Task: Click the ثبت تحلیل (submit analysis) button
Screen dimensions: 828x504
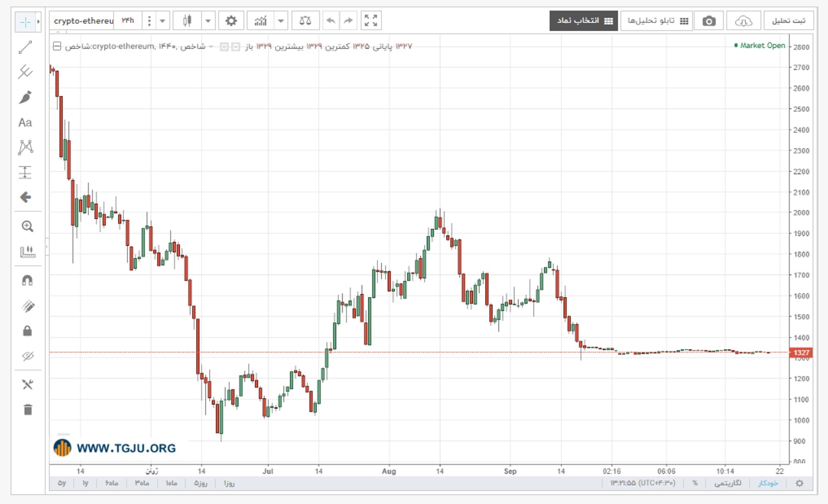Action: pyautogui.click(x=788, y=21)
